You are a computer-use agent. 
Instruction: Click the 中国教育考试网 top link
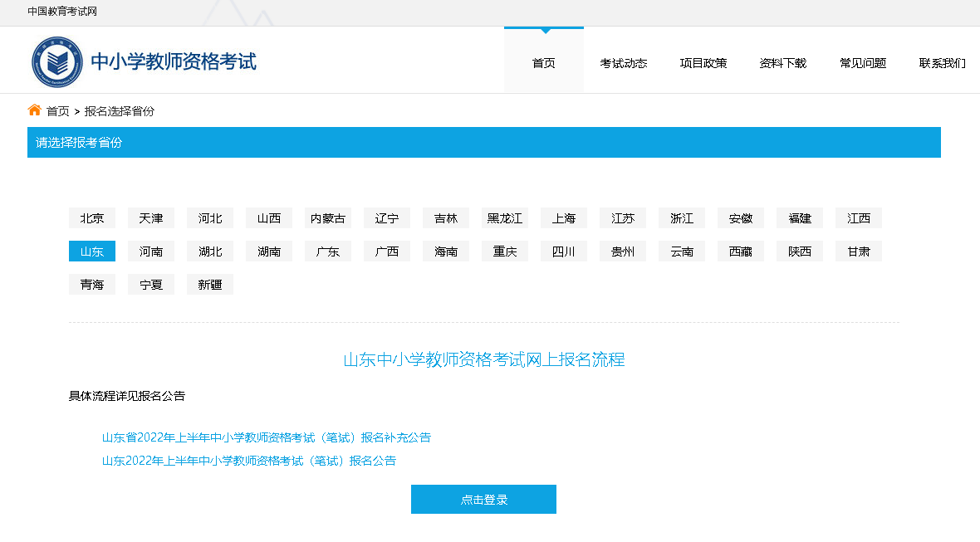tap(62, 12)
